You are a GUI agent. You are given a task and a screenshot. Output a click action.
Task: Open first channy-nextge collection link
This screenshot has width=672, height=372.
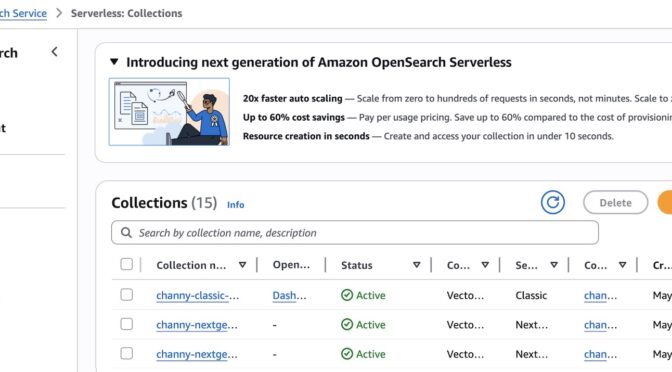tap(197, 325)
